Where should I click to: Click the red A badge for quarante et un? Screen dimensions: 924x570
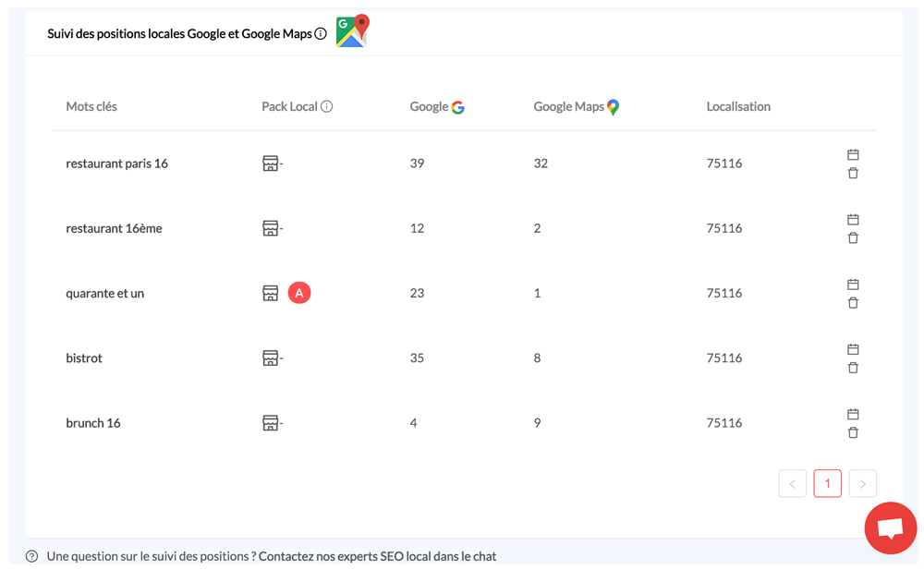(298, 293)
